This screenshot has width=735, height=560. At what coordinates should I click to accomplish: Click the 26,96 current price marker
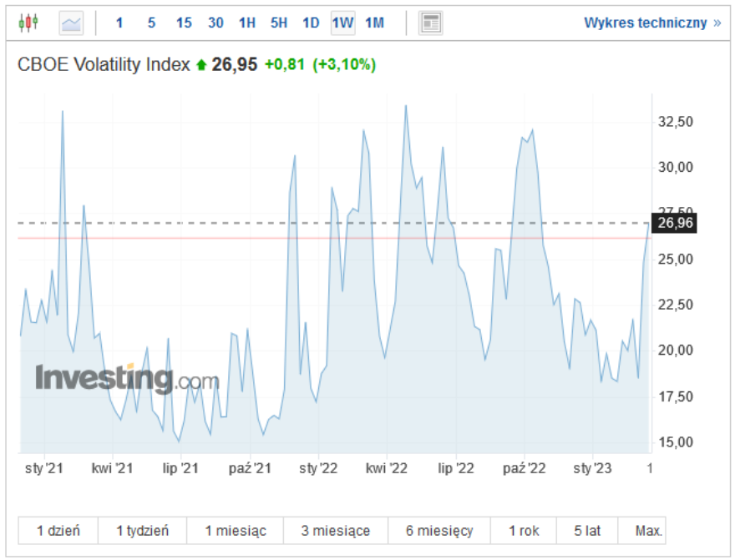point(675,223)
